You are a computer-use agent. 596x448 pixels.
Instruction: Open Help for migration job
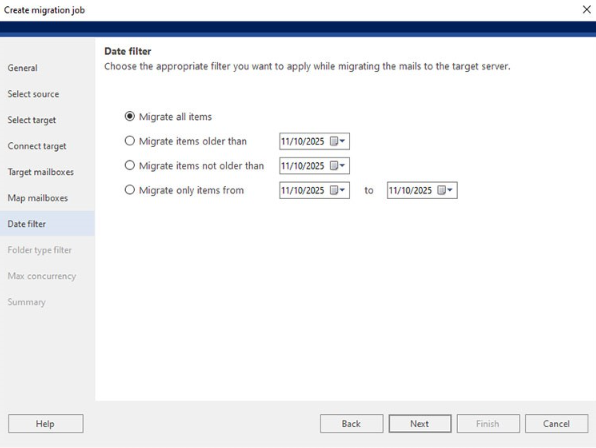46,423
